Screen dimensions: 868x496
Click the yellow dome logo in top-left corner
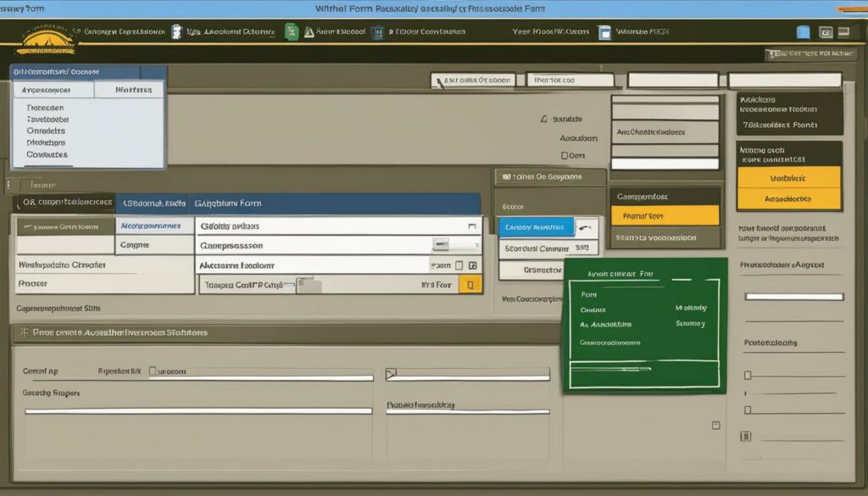46,40
